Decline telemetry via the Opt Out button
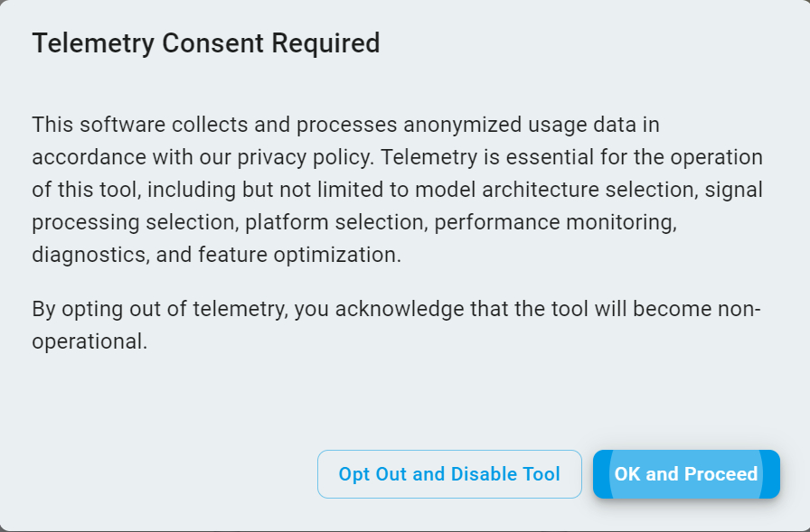The width and height of the screenshot is (810, 532). pos(449,474)
